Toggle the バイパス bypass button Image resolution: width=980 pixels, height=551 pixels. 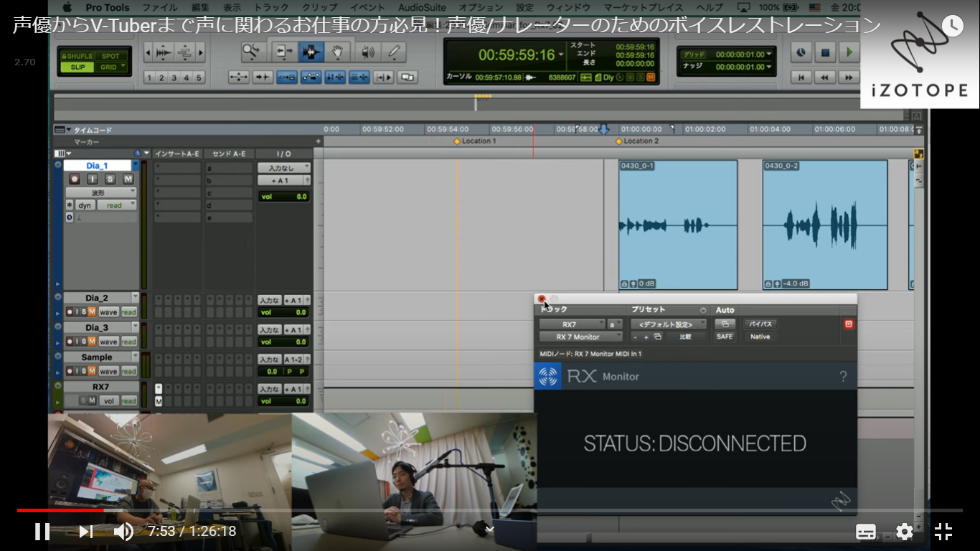[760, 324]
